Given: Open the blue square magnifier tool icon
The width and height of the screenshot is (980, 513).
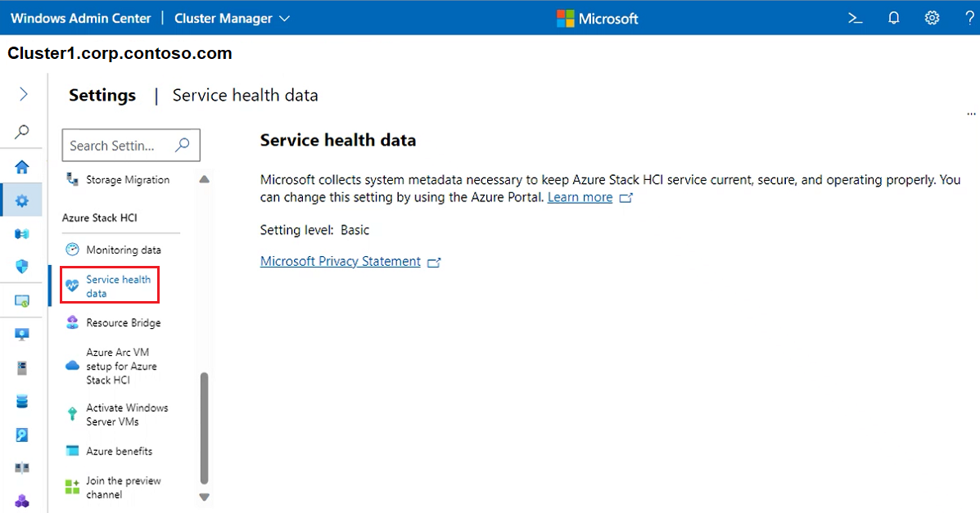Looking at the screenshot, I should (22, 435).
